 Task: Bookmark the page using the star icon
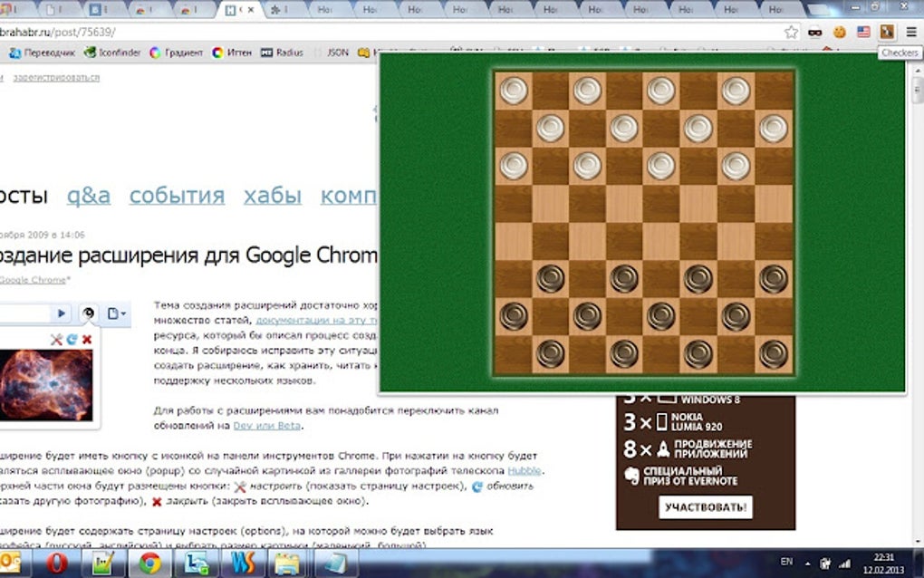click(x=792, y=31)
